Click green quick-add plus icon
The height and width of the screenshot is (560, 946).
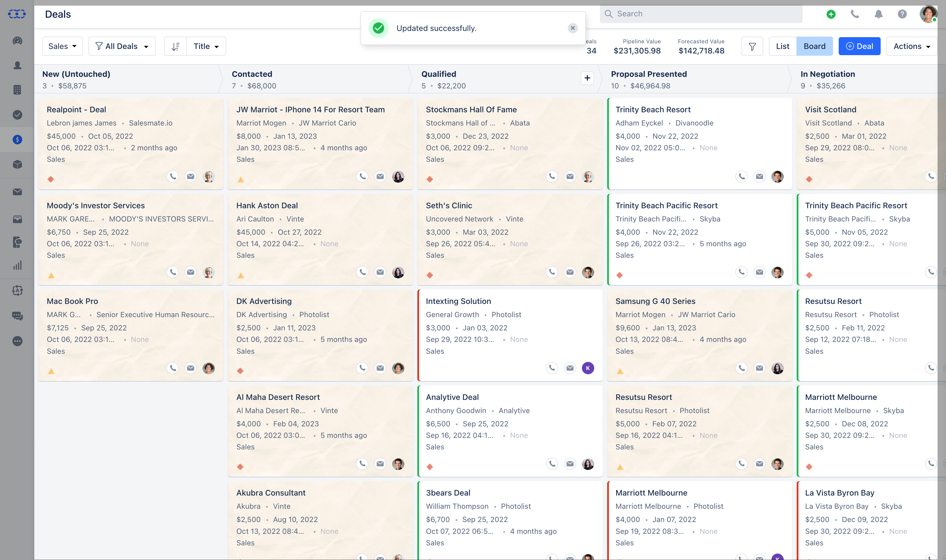[831, 14]
